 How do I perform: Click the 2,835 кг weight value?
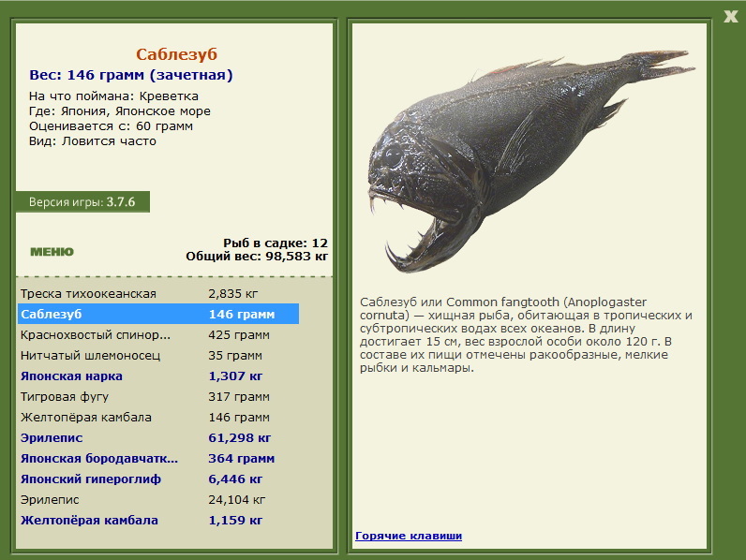click(x=233, y=294)
